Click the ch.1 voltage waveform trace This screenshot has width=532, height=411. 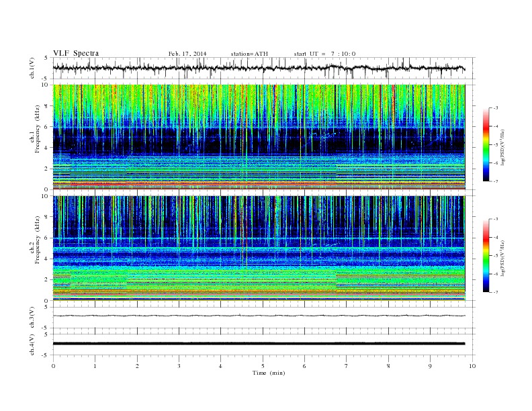point(259,68)
